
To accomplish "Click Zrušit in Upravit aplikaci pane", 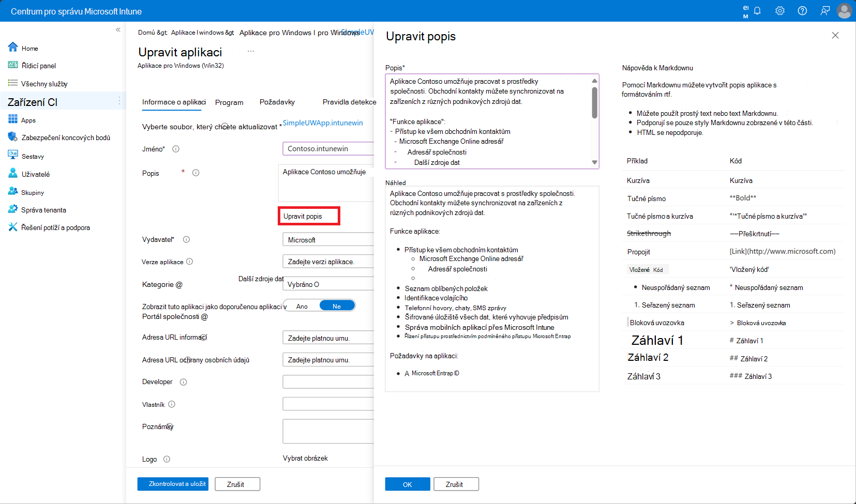I will tap(237, 484).
